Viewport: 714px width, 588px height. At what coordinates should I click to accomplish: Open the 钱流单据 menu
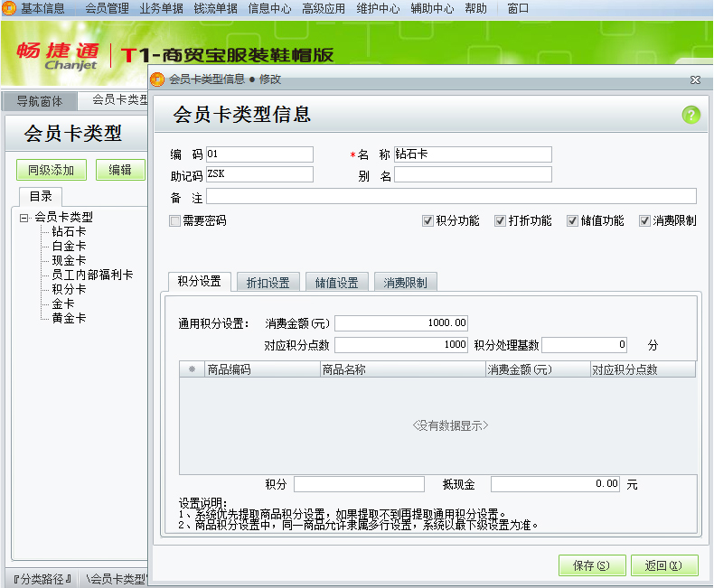point(215,8)
